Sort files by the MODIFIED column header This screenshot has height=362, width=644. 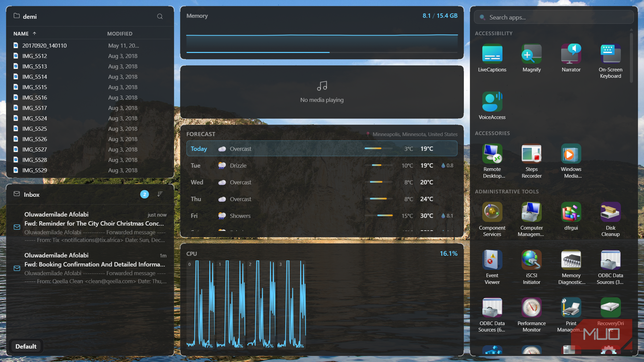120,34
